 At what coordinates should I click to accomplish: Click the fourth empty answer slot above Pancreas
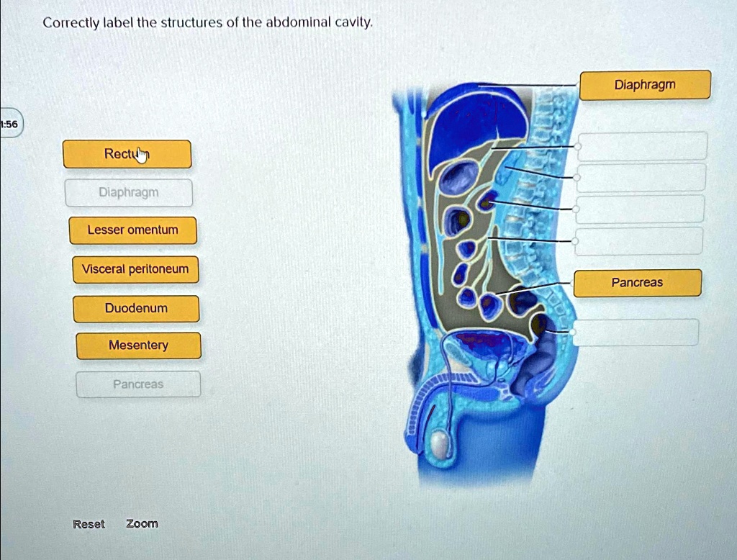point(640,242)
